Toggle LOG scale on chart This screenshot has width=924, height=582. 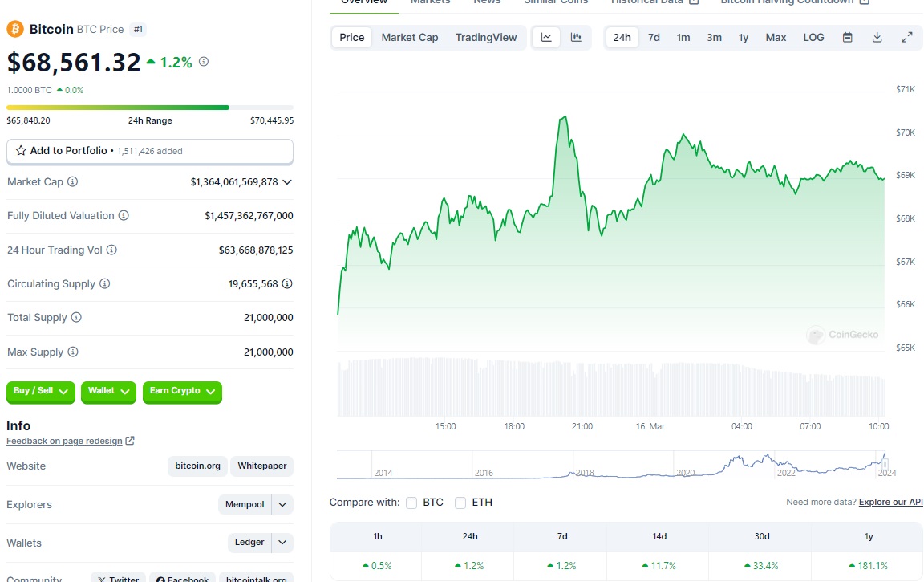813,37
